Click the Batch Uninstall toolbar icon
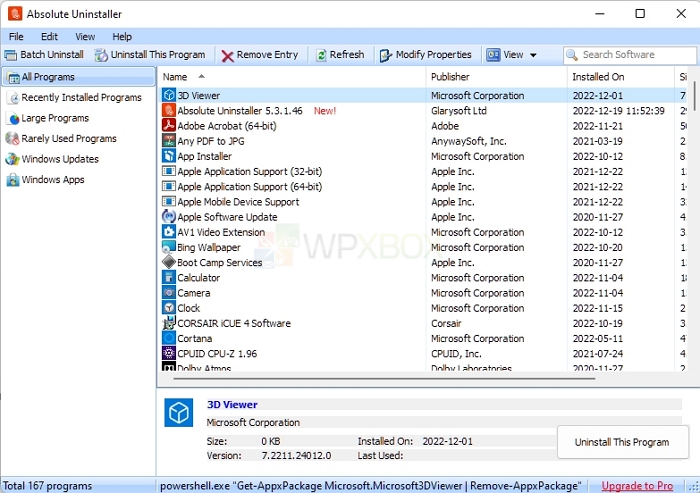This screenshot has height=493, width=700. pos(10,55)
